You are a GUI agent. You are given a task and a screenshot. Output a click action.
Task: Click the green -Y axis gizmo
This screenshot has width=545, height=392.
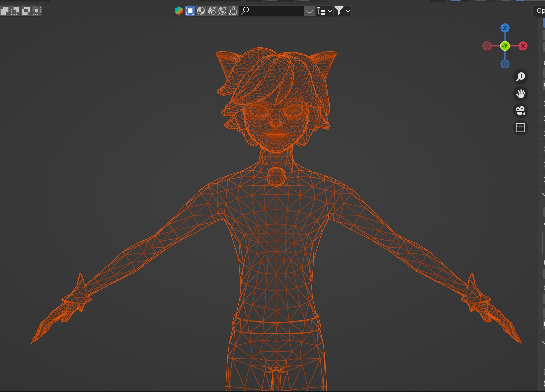[505, 46]
